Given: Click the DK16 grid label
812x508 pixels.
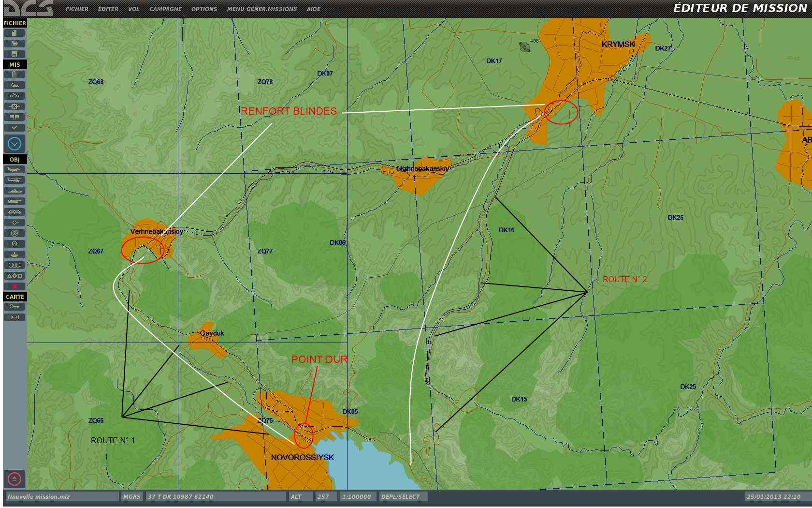Looking at the screenshot, I should [x=507, y=230].
